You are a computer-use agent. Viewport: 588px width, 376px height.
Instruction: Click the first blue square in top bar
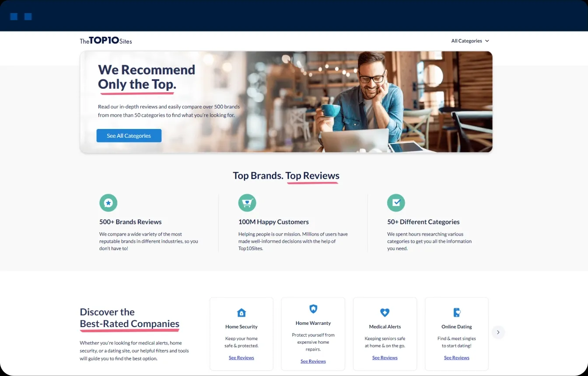tap(14, 17)
